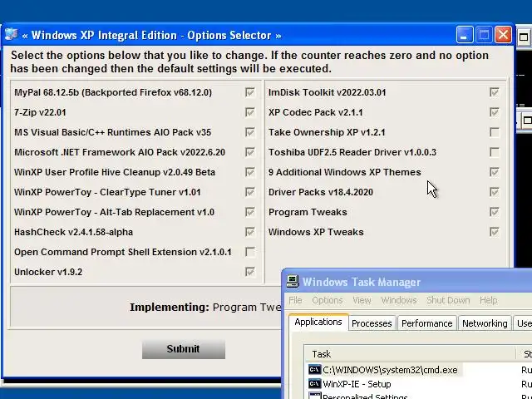
Task: Click the Unlocker v1.9.2 label
Action: pyautogui.click(x=48, y=272)
